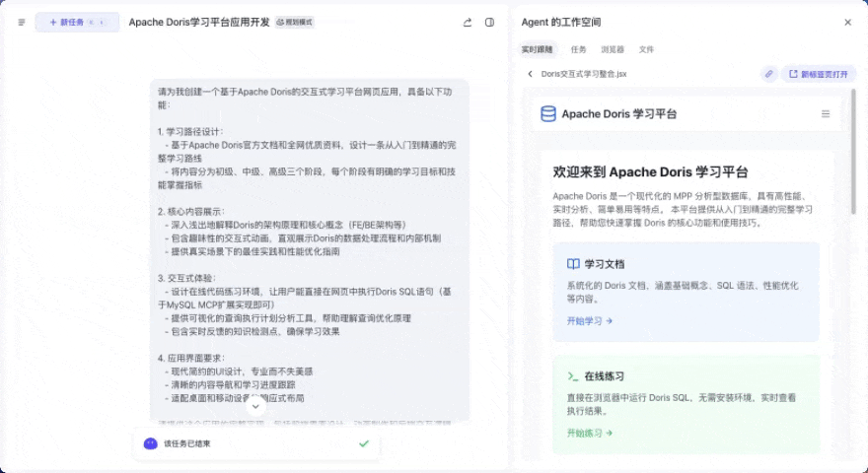Switch to the 实时跟随 tab
The height and width of the screenshot is (473, 868).
coord(537,49)
